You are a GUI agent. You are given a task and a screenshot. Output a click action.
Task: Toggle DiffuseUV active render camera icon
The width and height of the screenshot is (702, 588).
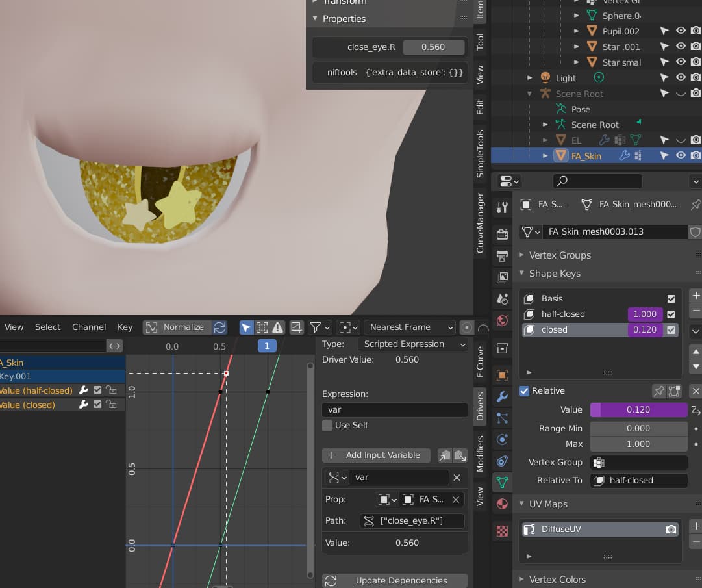pos(671,530)
